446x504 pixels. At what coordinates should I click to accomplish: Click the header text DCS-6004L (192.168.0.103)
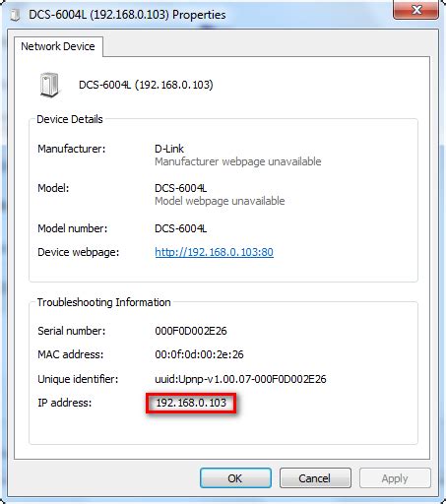tap(146, 85)
